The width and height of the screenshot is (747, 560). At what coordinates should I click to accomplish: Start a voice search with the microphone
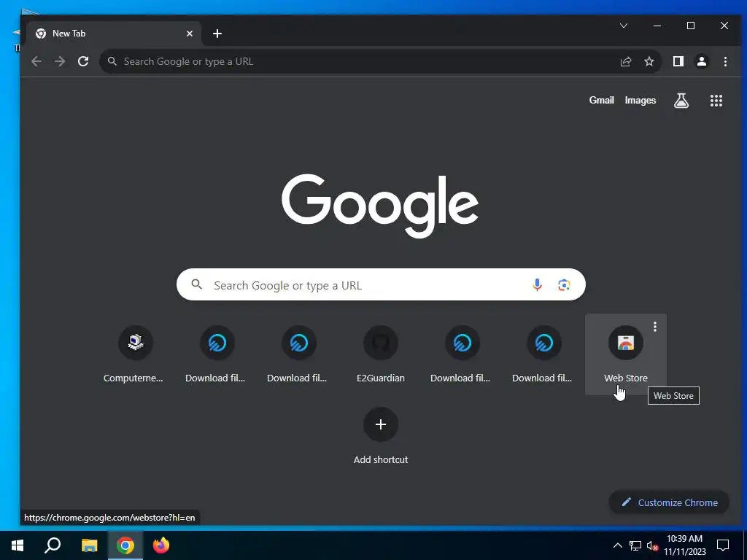coord(537,285)
